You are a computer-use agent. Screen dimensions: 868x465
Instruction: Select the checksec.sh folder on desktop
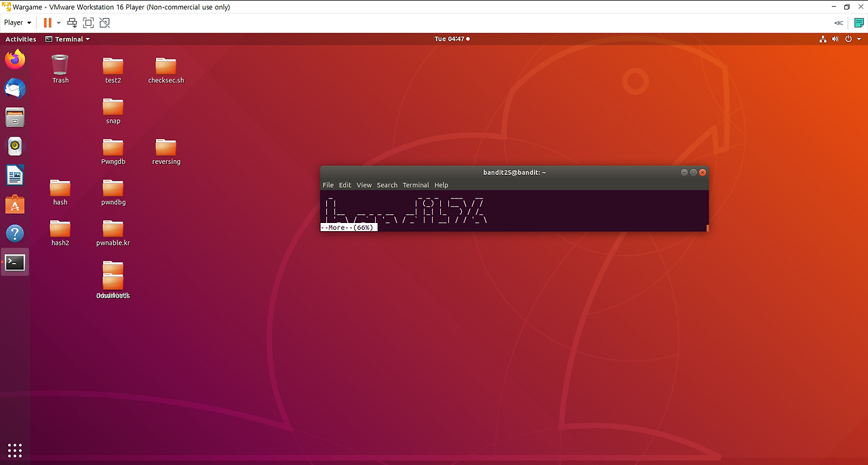[x=166, y=70]
